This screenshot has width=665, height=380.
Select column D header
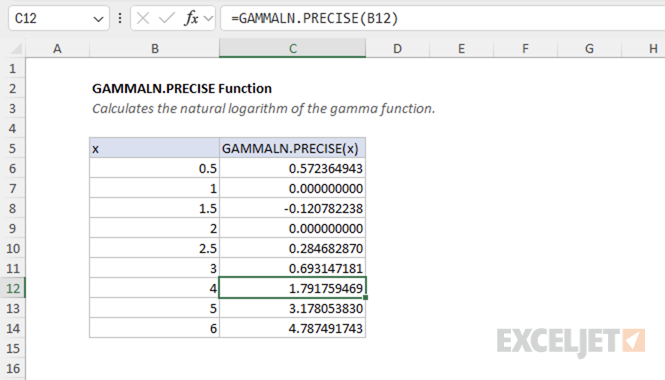[x=397, y=49]
